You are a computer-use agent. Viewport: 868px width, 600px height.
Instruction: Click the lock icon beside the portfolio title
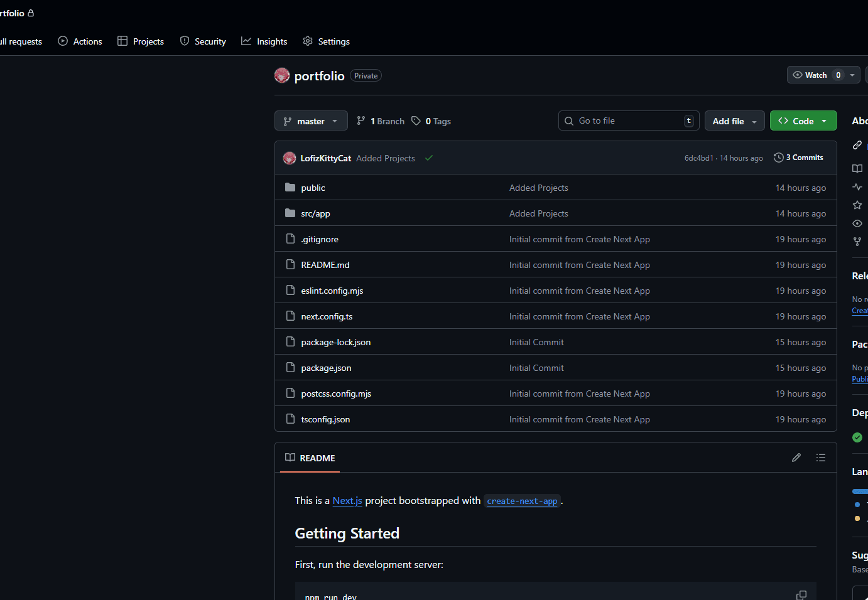(x=30, y=12)
